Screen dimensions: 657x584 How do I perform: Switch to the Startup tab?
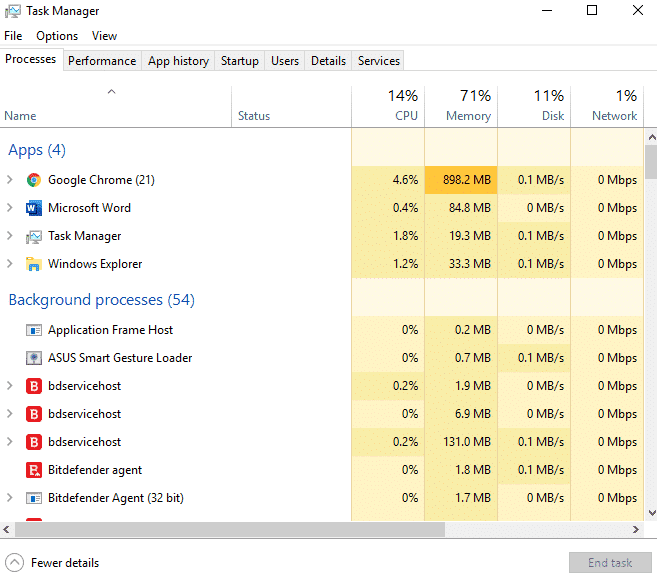pyautogui.click(x=240, y=61)
